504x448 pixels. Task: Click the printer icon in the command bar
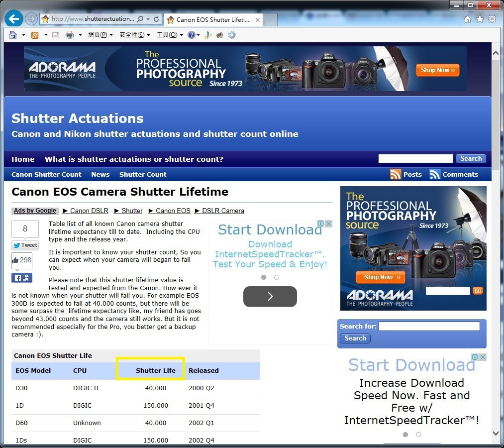pyautogui.click(x=70, y=35)
